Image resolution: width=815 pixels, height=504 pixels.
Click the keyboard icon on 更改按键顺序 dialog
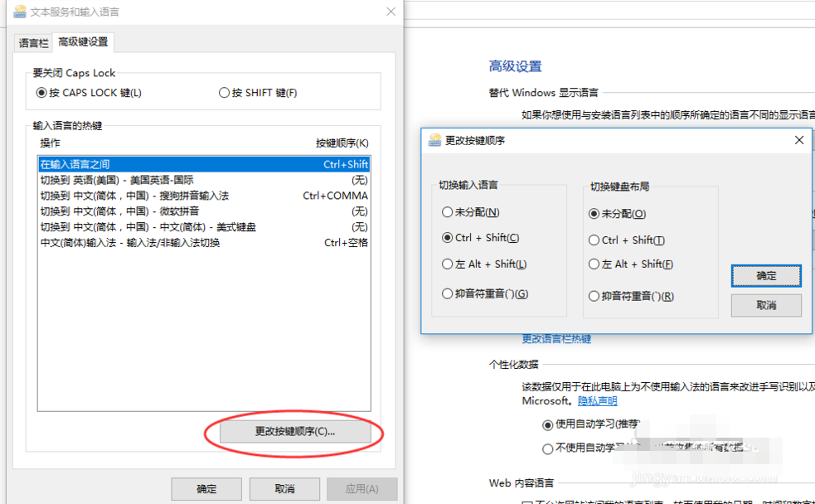(435, 140)
